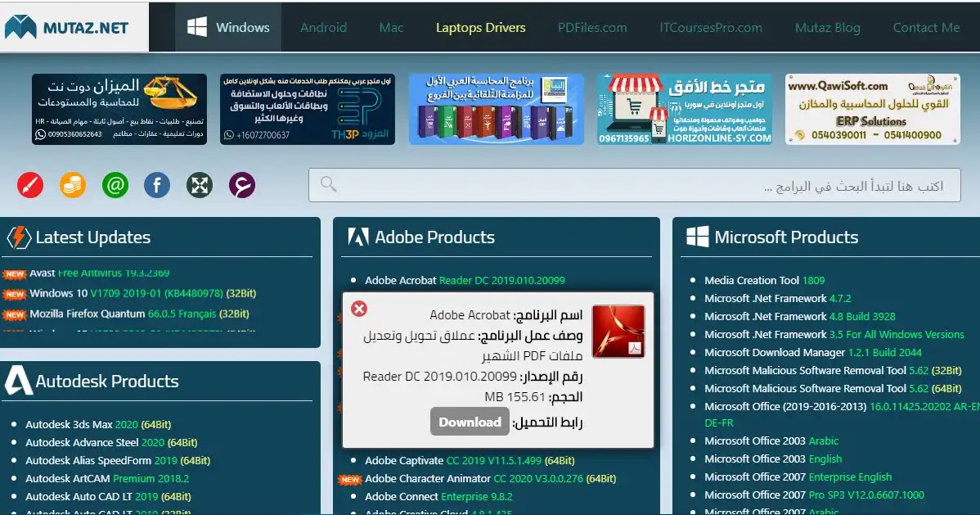Open .Net Framework 4.8 Build 3928
Image resolution: width=980 pixels, height=515 pixels.
pos(800,317)
